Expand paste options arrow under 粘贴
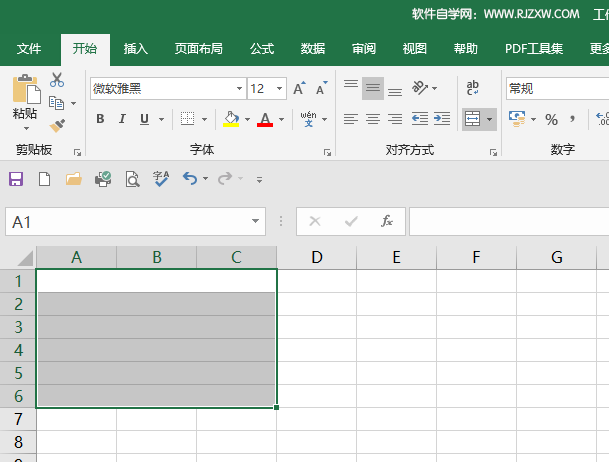 click(26, 128)
